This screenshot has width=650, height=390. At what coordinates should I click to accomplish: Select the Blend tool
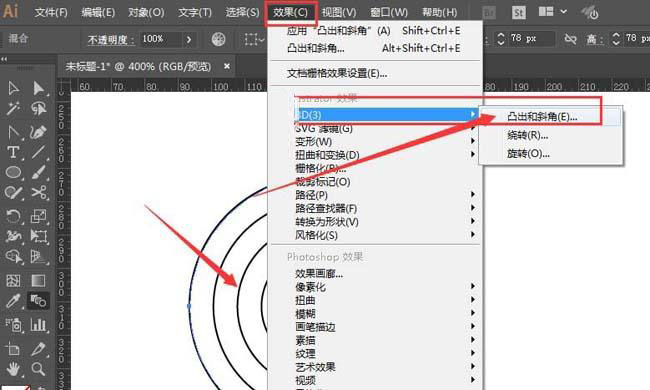click(38, 300)
